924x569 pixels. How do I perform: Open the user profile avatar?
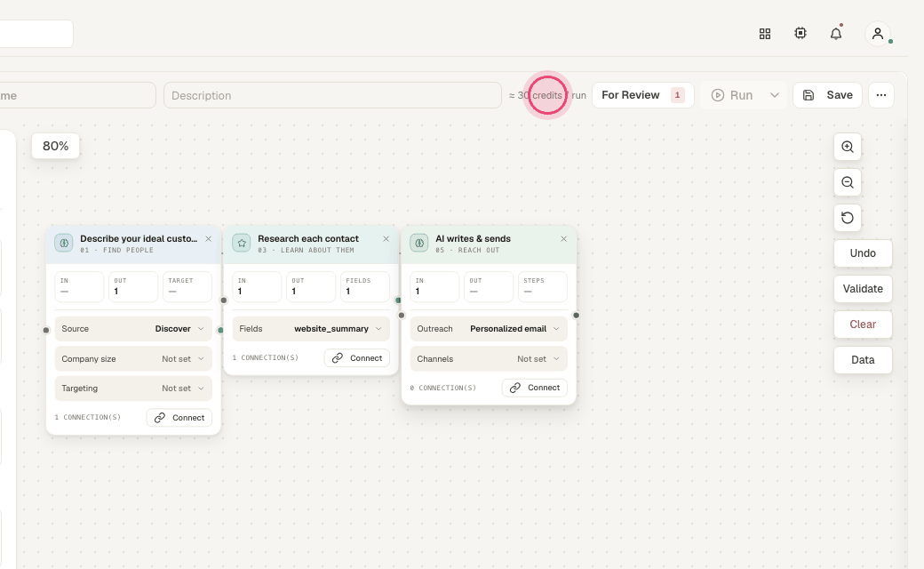point(878,34)
